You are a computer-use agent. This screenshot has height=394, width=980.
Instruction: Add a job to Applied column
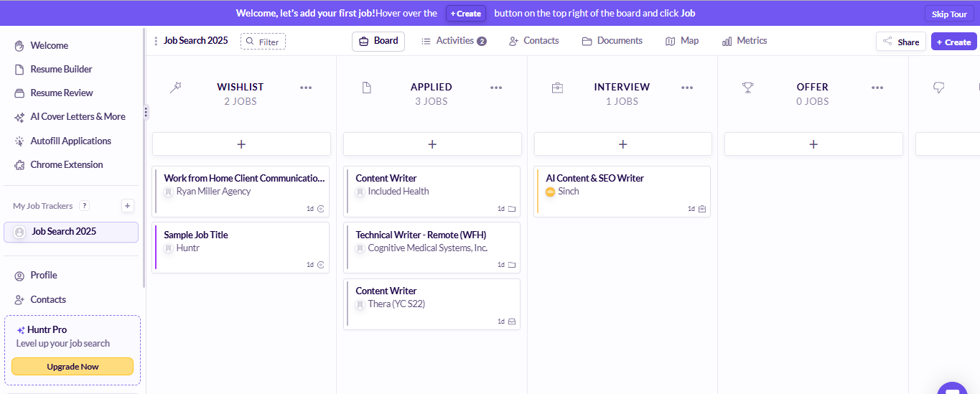(x=432, y=144)
